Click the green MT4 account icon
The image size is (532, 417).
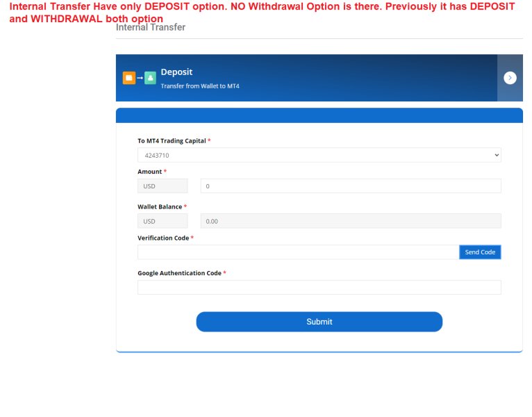coord(150,78)
